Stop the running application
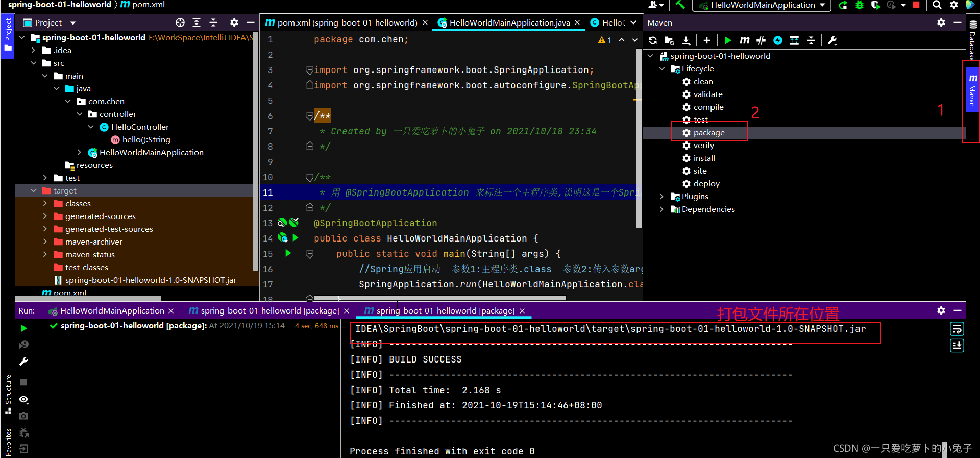The image size is (980, 458). click(x=916, y=5)
